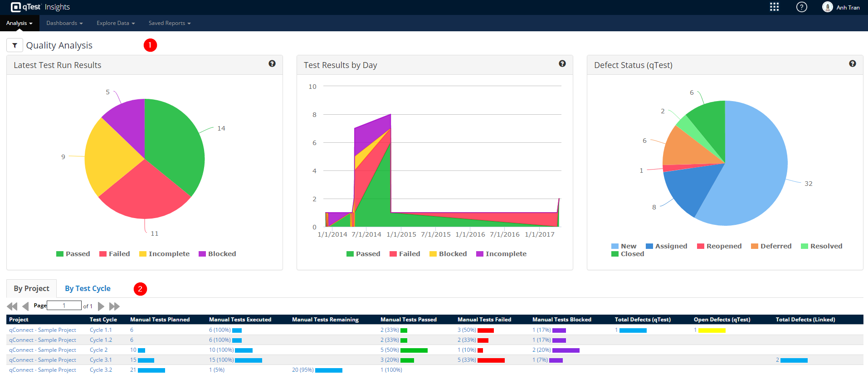Expand the Analysis dropdown menu
This screenshot has width=868, height=379.
[20, 23]
